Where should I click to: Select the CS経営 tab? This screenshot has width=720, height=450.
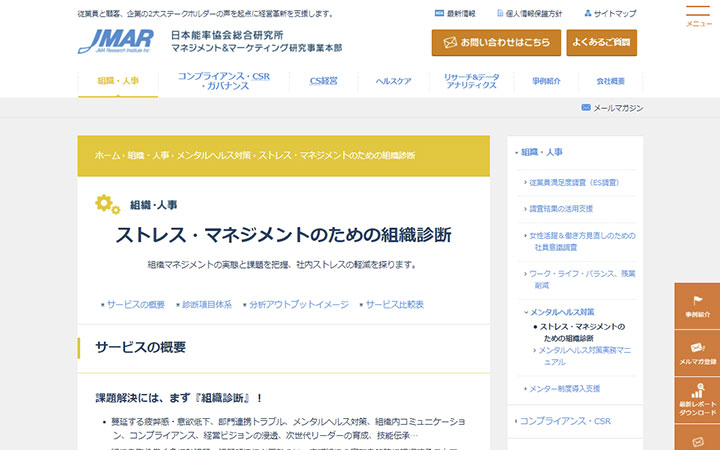point(323,81)
